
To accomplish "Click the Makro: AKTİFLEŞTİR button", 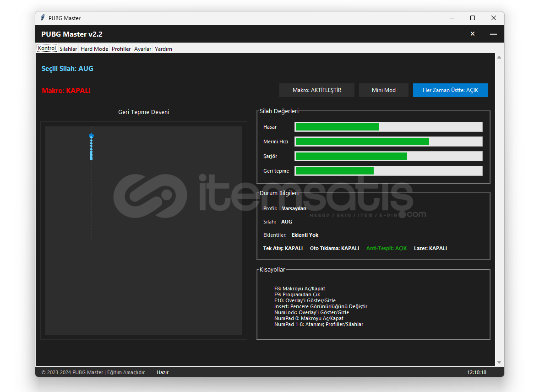I will 316,90.
